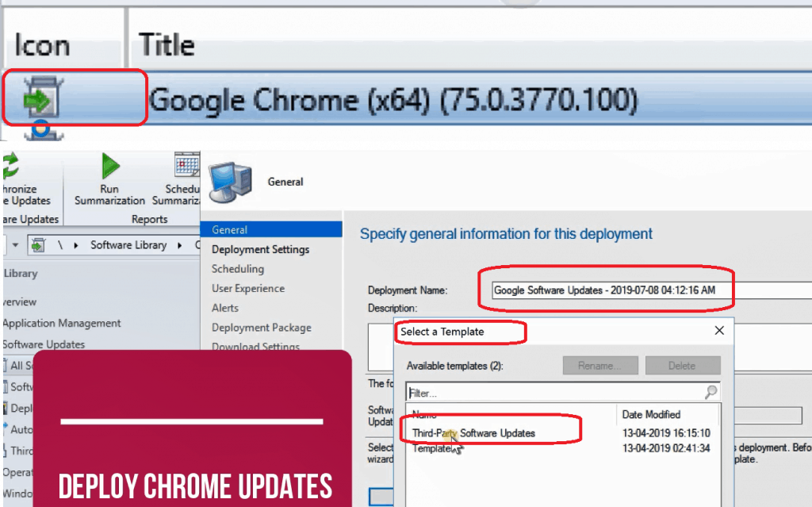The width and height of the screenshot is (812, 507).
Task: Expand the arrow after Software Library
Action: (180, 245)
